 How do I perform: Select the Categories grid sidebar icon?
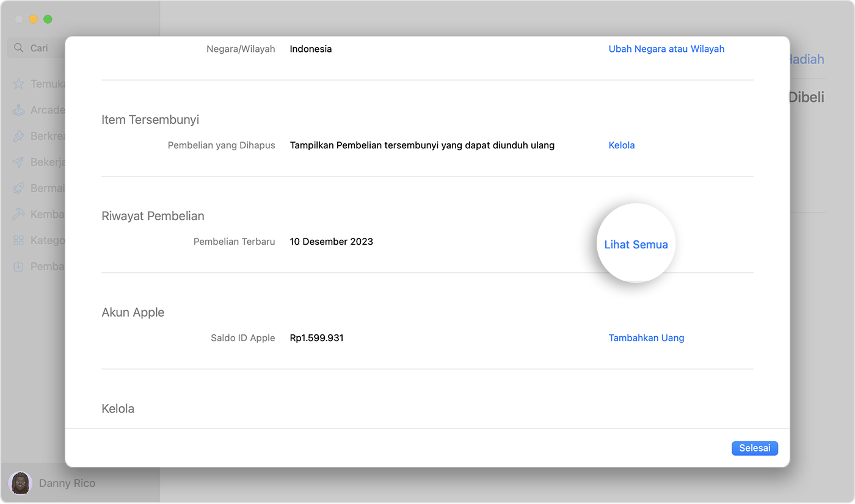19,240
